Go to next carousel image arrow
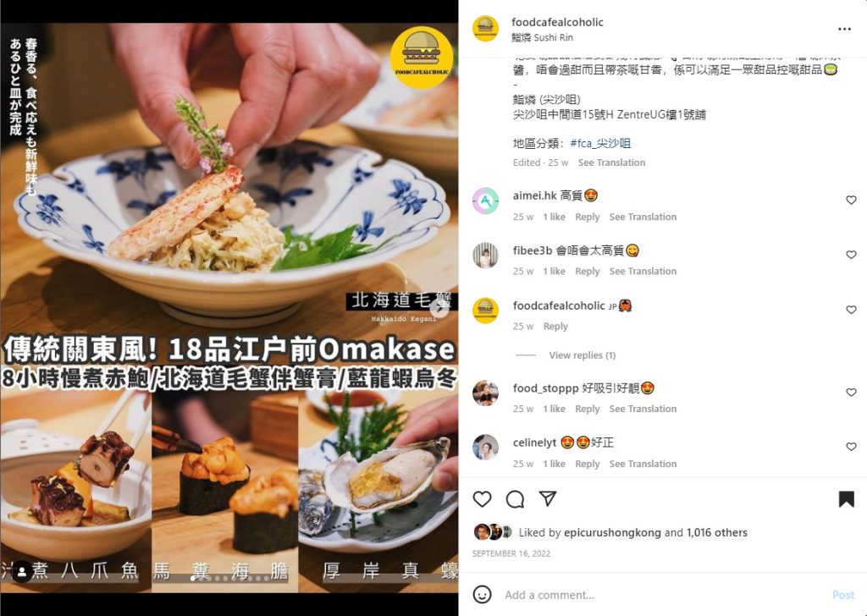867x616 pixels. tap(440, 310)
